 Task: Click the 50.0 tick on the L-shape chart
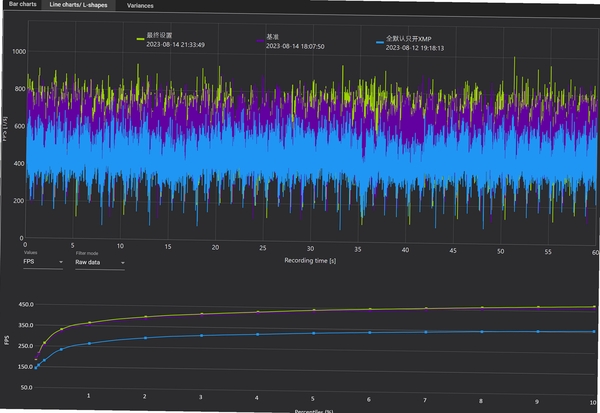(26, 387)
